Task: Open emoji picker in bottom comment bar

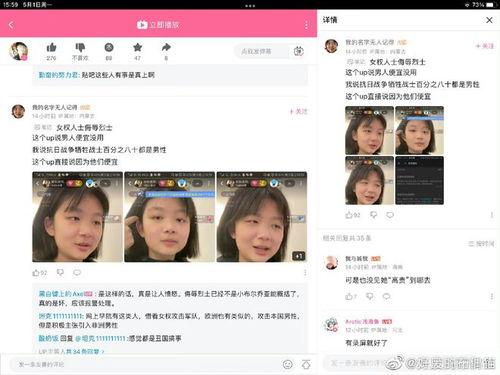Action: [x=288, y=364]
